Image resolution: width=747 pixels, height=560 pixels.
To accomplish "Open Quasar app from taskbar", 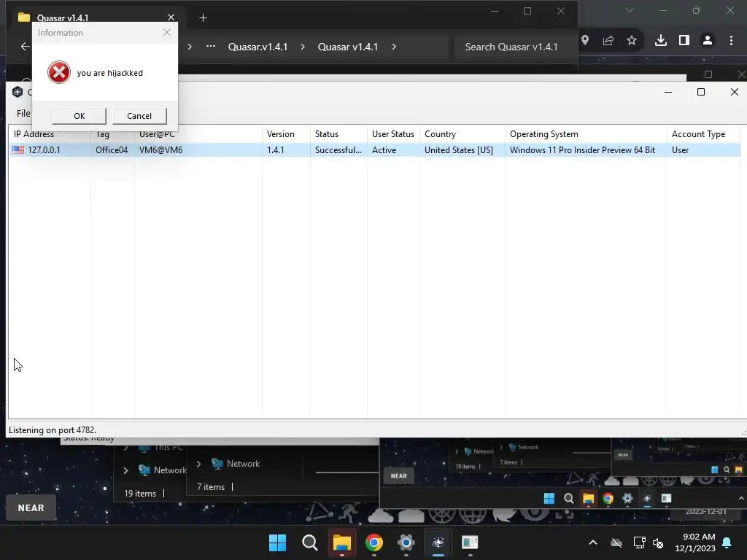I will [x=438, y=542].
